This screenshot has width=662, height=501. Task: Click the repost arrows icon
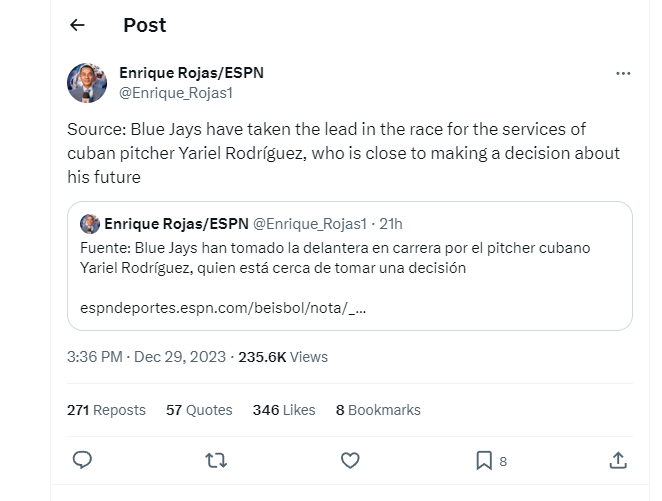[x=215, y=460]
